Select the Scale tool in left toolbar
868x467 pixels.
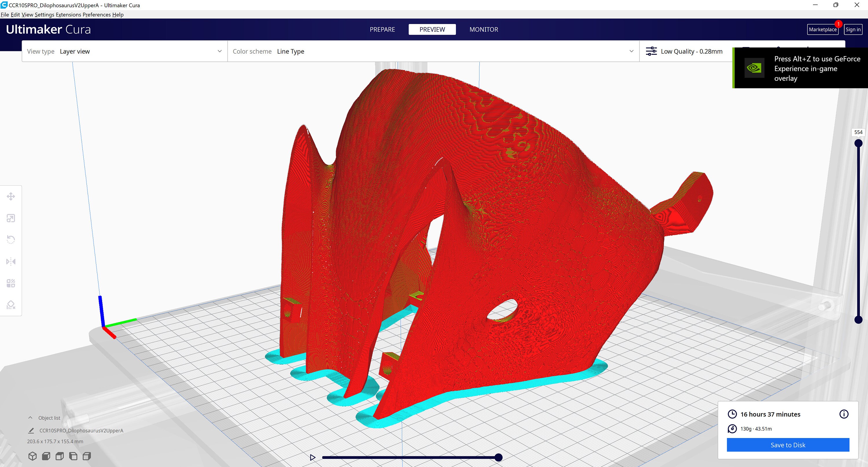11,218
